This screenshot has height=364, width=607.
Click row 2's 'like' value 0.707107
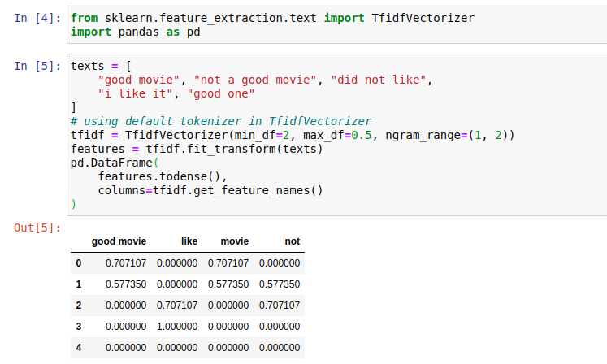[177, 305]
